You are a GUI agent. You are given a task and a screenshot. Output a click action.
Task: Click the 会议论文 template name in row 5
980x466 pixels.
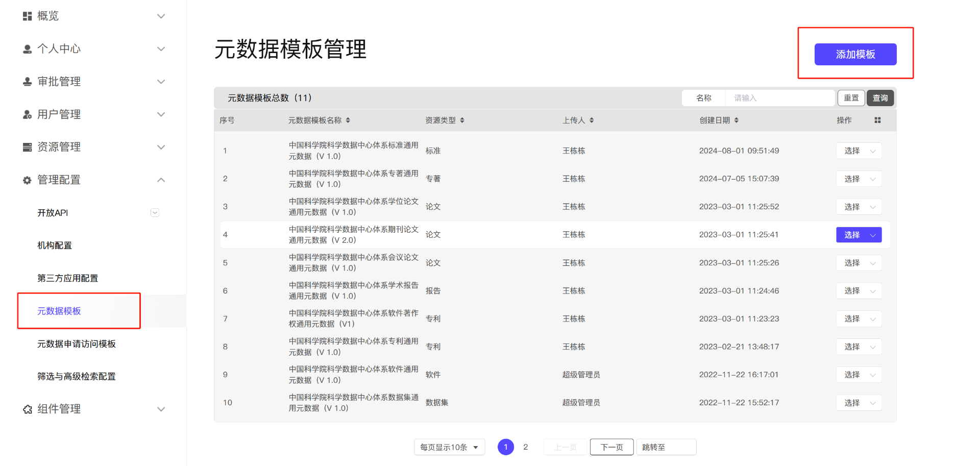(354, 263)
